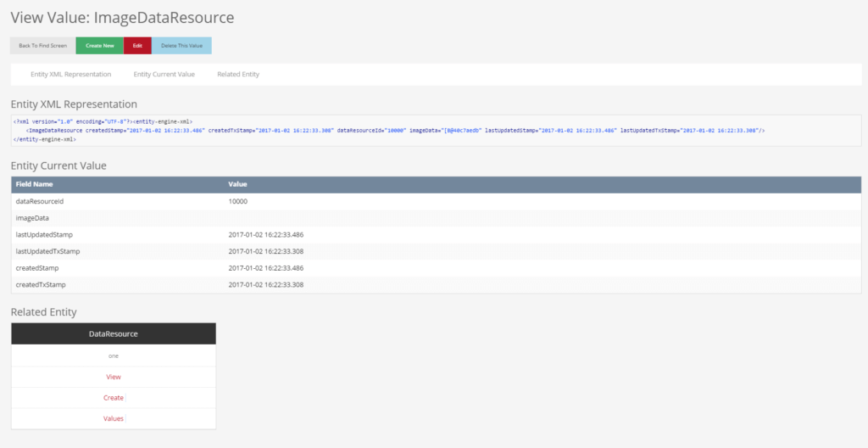Viewport: 868px width, 448px height.
Task: Click the View link under DataResource
Action: click(114, 377)
